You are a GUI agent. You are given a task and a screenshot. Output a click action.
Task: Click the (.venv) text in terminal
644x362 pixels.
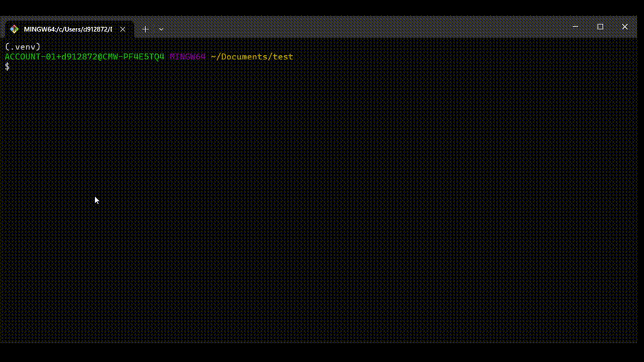[x=23, y=47]
